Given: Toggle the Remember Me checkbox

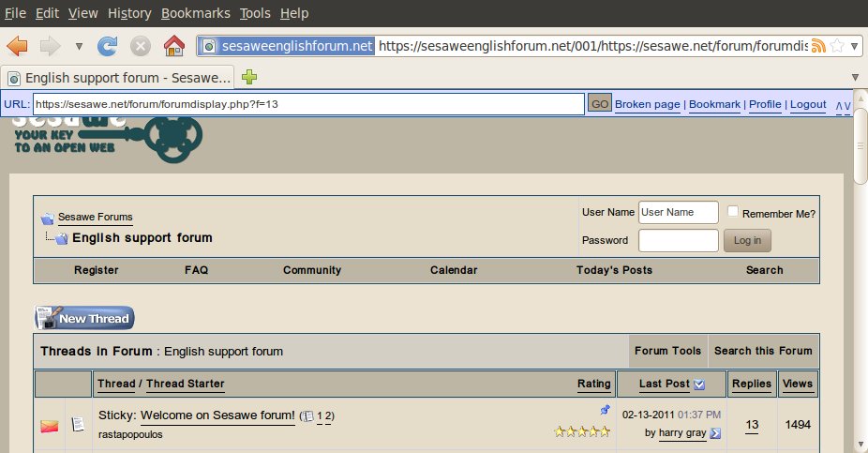Looking at the screenshot, I should point(734,212).
